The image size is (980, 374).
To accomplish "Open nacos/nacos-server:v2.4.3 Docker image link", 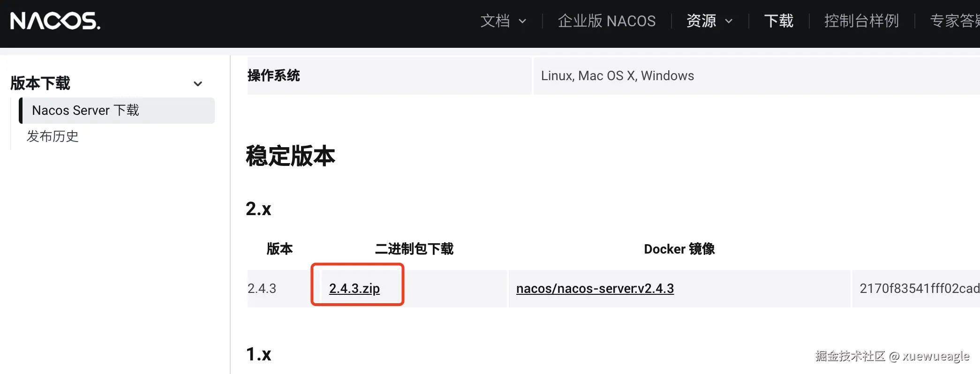I will (x=595, y=289).
